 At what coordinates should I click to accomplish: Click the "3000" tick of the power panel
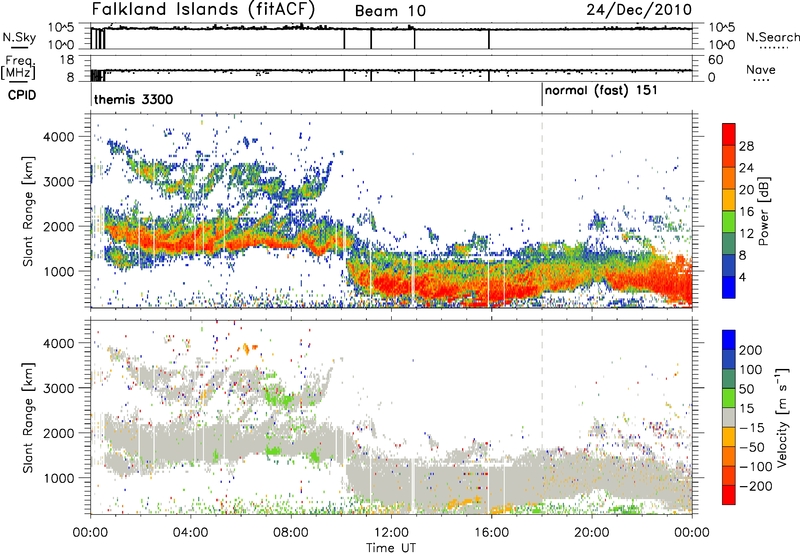59,182
